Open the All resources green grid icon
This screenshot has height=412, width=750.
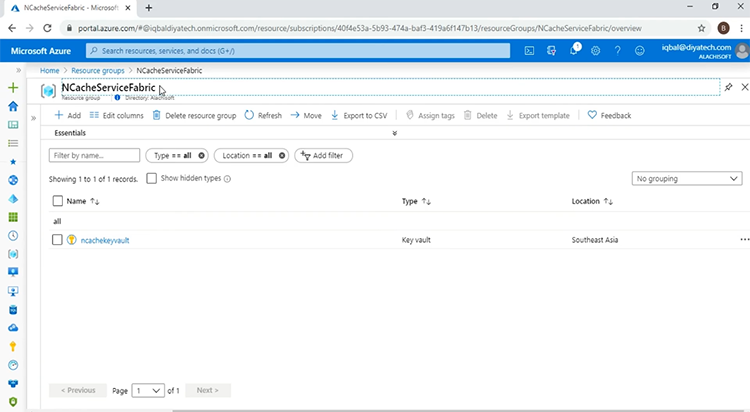[x=13, y=217]
